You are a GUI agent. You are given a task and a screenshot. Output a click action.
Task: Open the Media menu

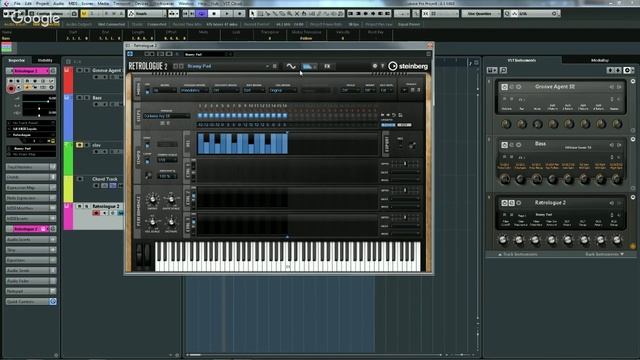pyautogui.click(x=103, y=3)
